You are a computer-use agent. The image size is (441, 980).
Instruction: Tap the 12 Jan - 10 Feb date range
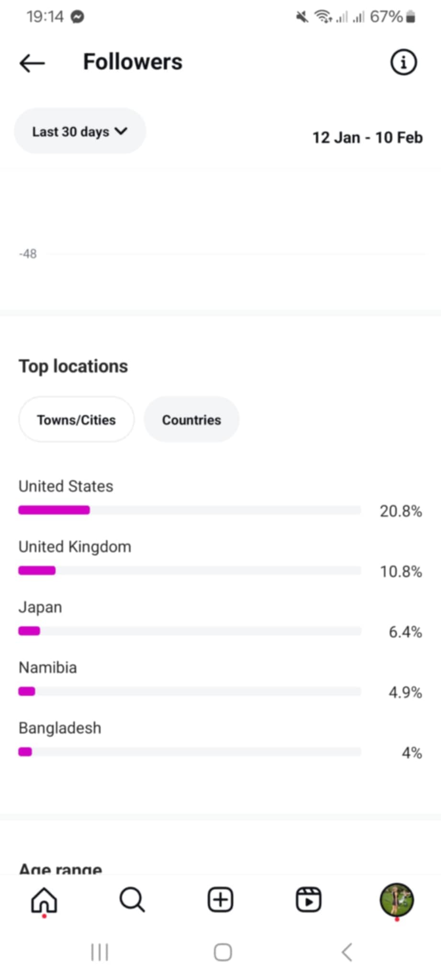[367, 138]
